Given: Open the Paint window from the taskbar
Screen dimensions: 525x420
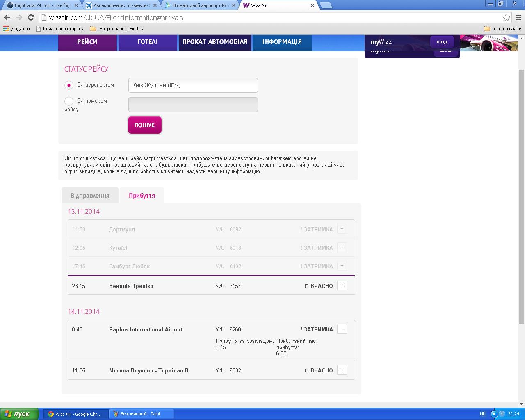Looking at the screenshot, I should (x=142, y=414).
